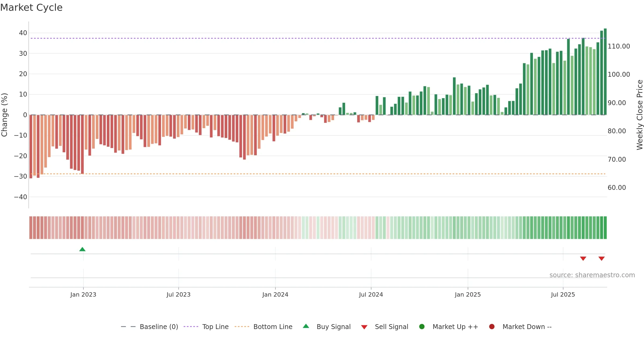Click the first red Sell Signal marker after Jul 2025

[x=583, y=258]
